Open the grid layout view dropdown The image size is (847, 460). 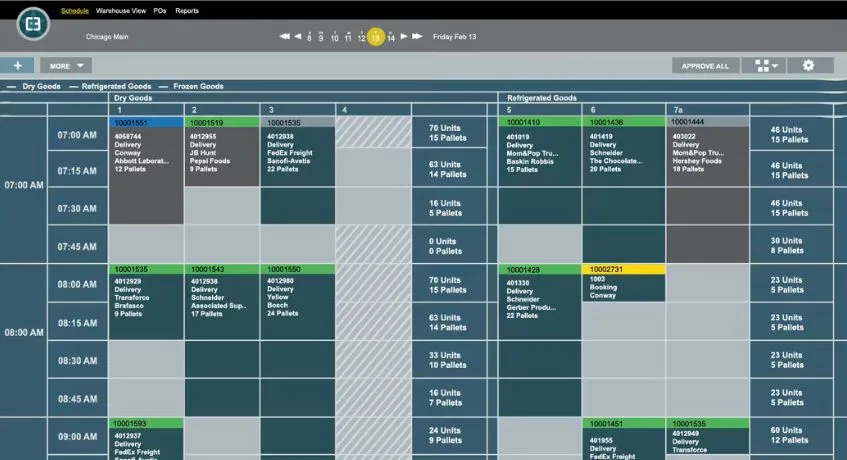pos(765,66)
